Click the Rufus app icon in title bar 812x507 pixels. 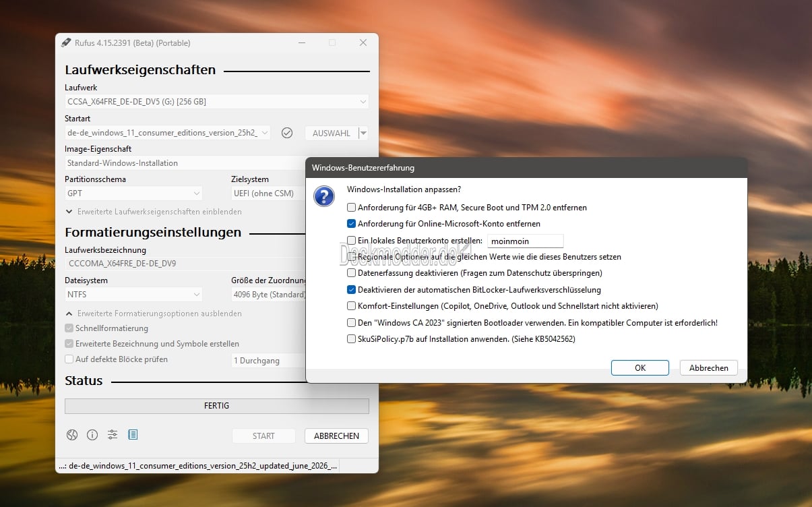pos(66,42)
